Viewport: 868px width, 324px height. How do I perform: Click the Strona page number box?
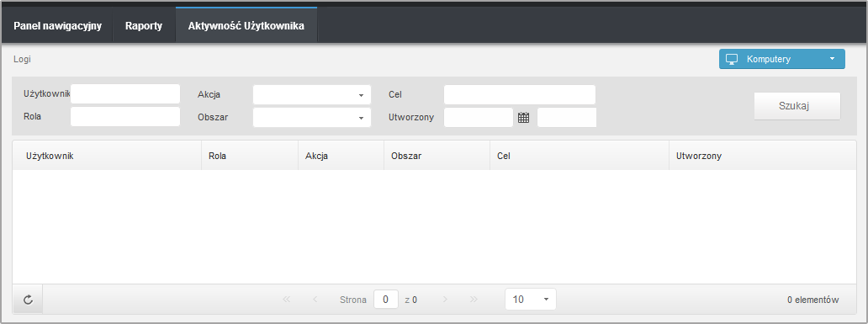(x=386, y=300)
